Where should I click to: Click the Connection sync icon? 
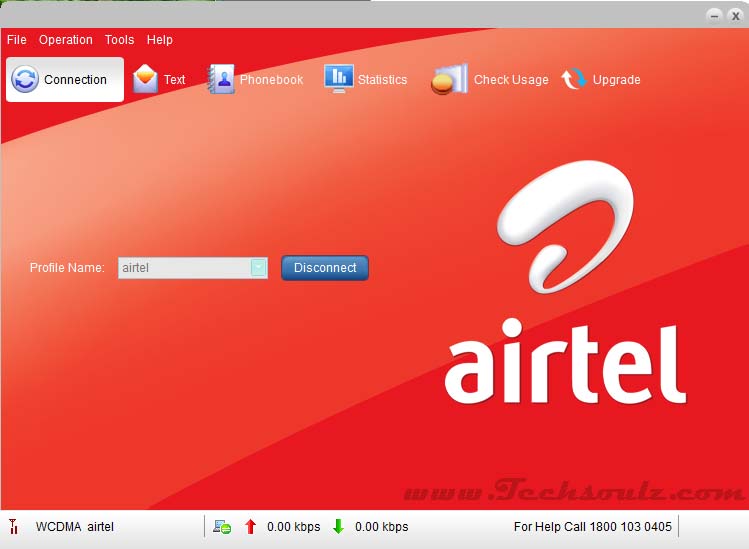point(25,79)
